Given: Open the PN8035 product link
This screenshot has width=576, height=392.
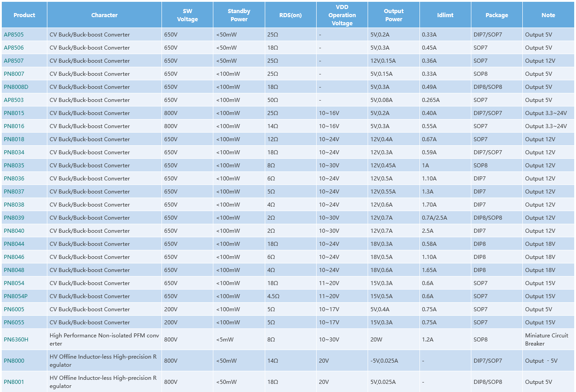Looking at the screenshot, I should pos(14,166).
